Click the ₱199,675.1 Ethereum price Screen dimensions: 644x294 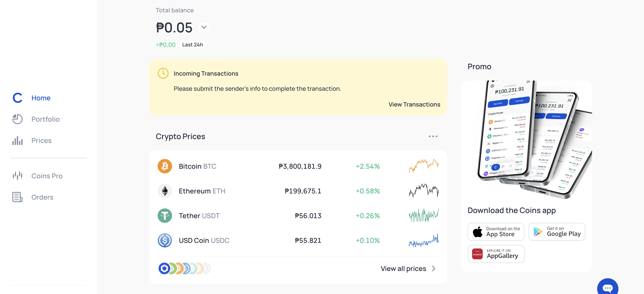(x=303, y=191)
